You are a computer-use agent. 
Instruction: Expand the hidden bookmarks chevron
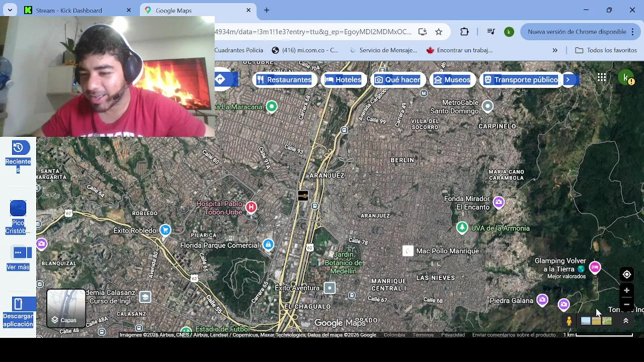555,50
